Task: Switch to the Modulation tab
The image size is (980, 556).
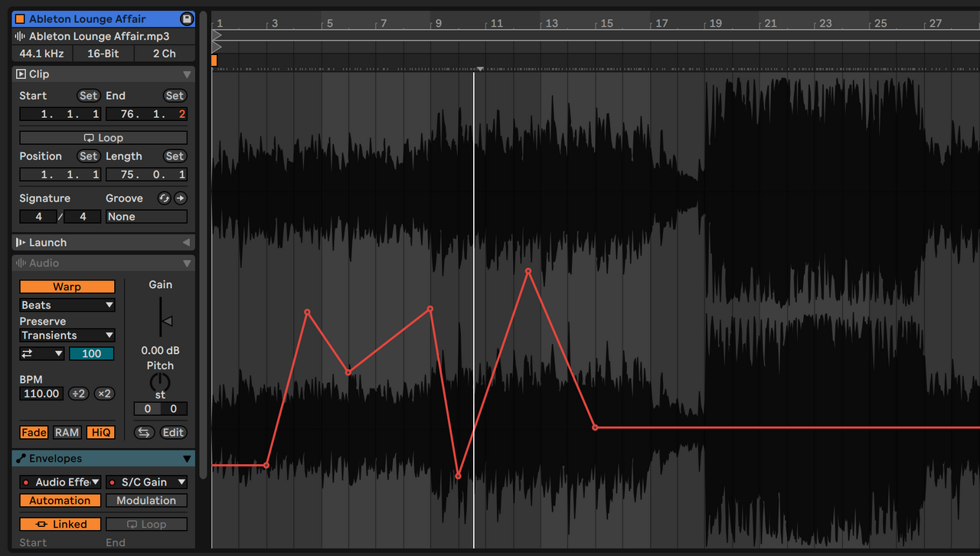Action: click(146, 501)
